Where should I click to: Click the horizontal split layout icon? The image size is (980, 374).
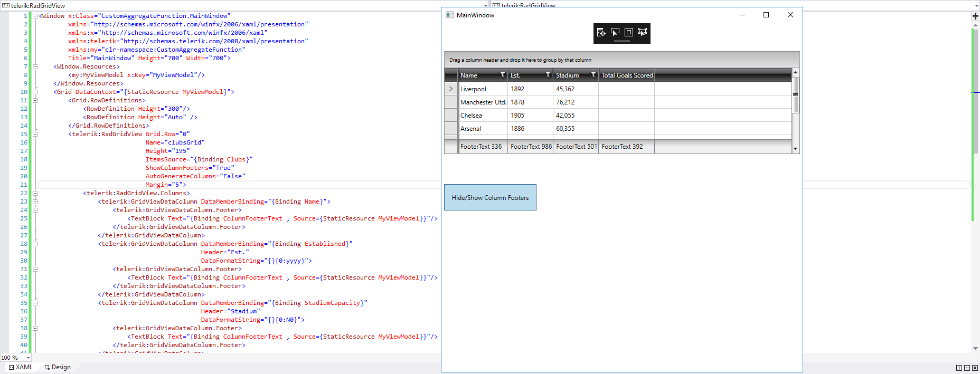967,368
